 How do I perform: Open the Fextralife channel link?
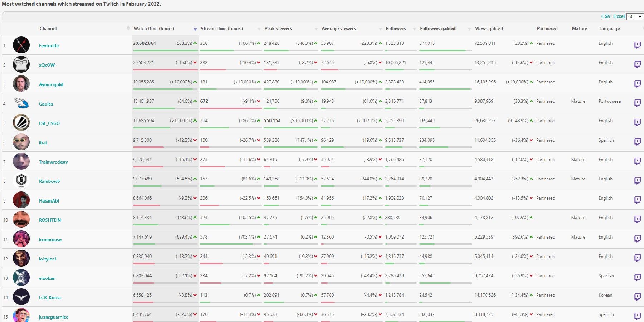[x=49, y=46]
